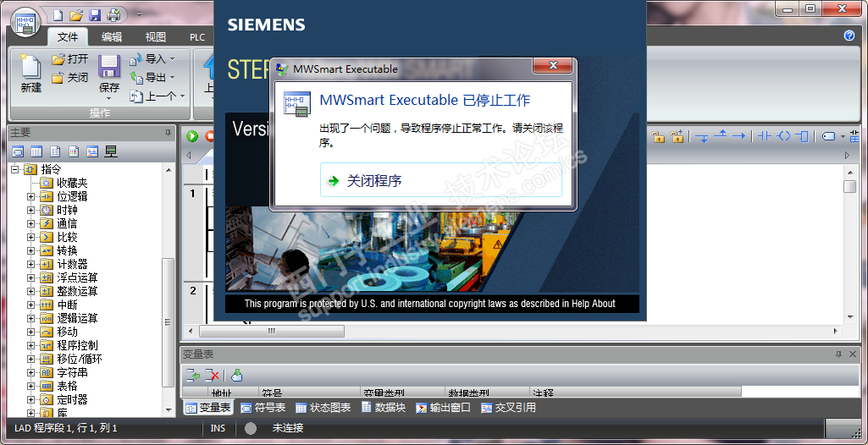
Task: Open the 状态图表 bottom tab
Action: click(x=323, y=408)
